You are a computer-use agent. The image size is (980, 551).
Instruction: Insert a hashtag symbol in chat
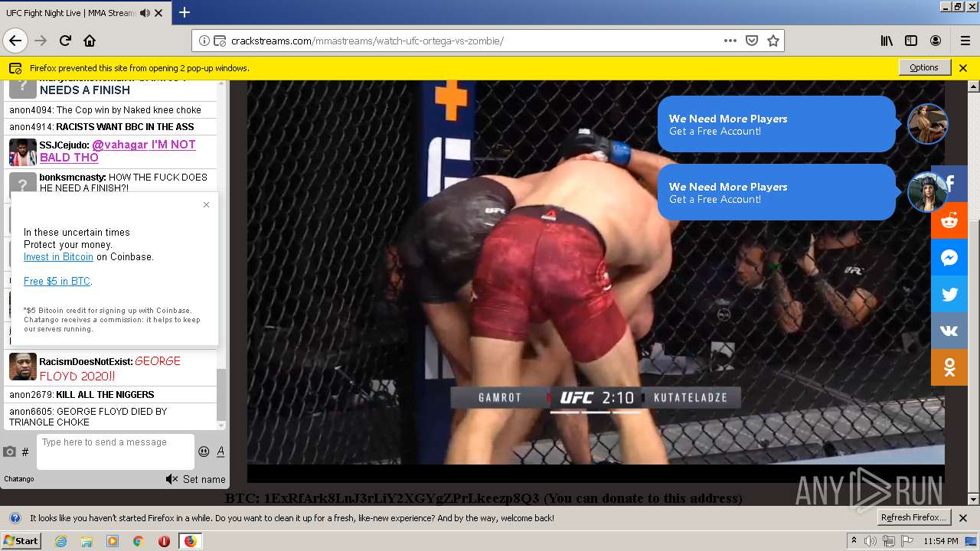[25, 452]
